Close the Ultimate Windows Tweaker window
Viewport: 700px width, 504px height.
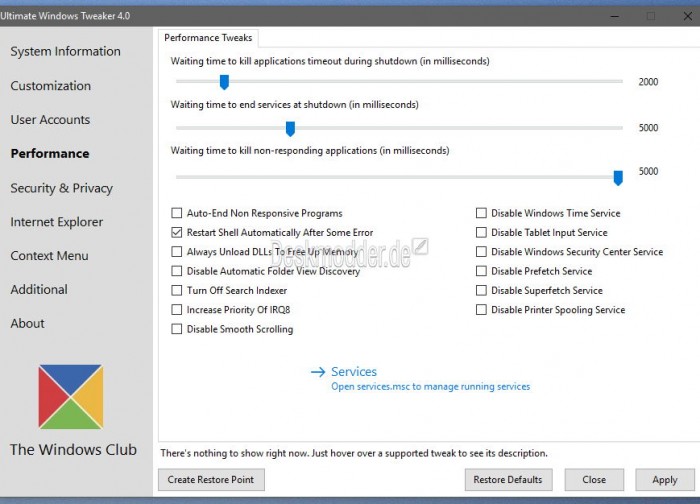[688, 16]
